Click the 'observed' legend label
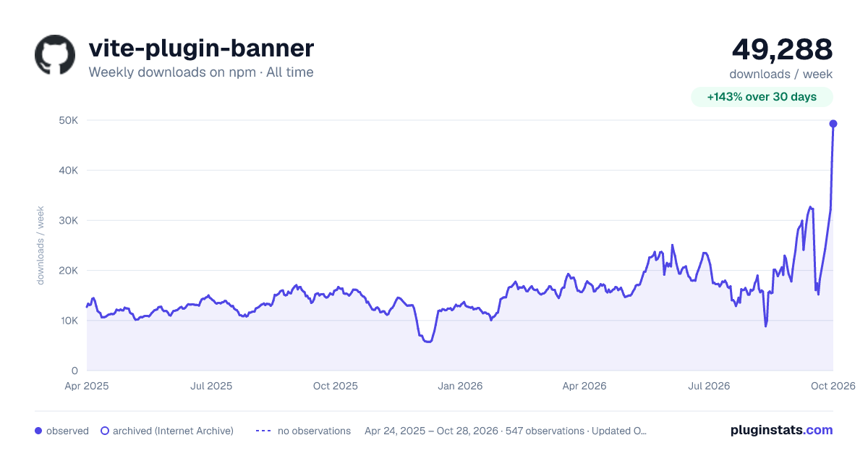The width and height of the screenshot is (868, 456). click(67, 431)
